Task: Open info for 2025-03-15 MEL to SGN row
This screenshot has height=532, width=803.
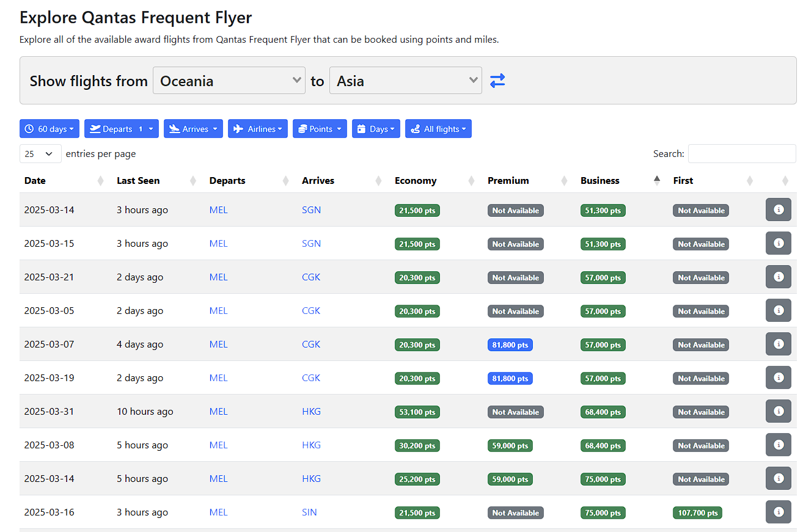Action: click(778, 243)
